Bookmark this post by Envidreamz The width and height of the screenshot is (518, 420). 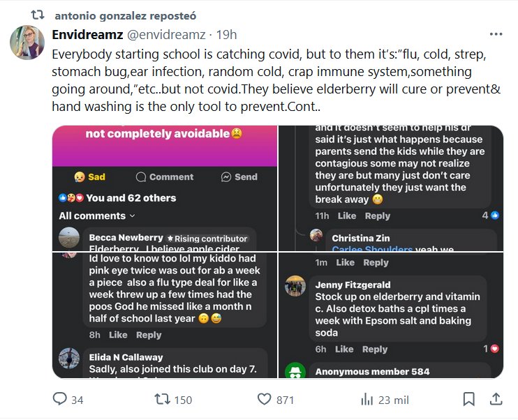pos(469,399)
